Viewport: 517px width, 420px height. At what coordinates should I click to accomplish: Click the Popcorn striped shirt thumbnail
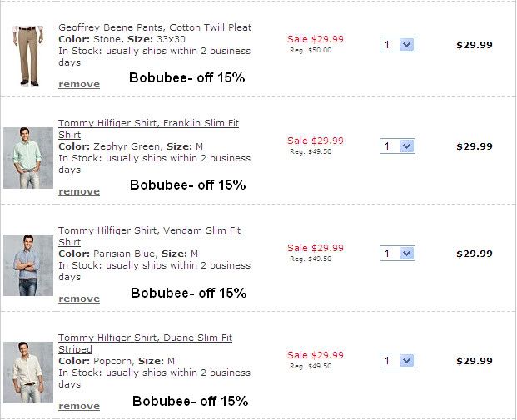[x=27, y=373]
